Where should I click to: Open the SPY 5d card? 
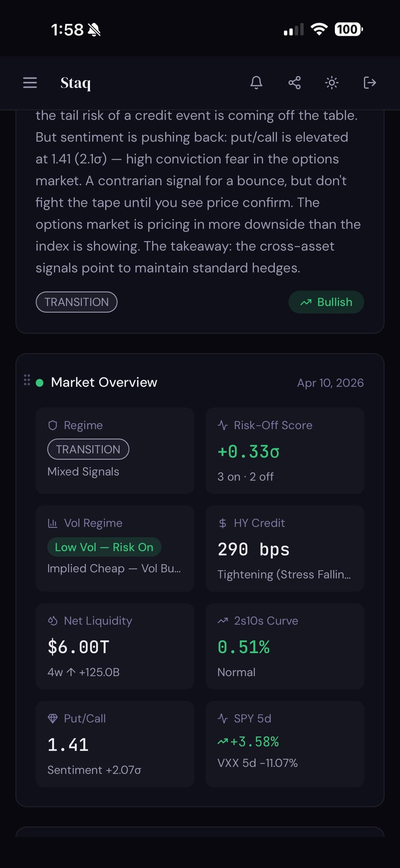pos(284,744)
